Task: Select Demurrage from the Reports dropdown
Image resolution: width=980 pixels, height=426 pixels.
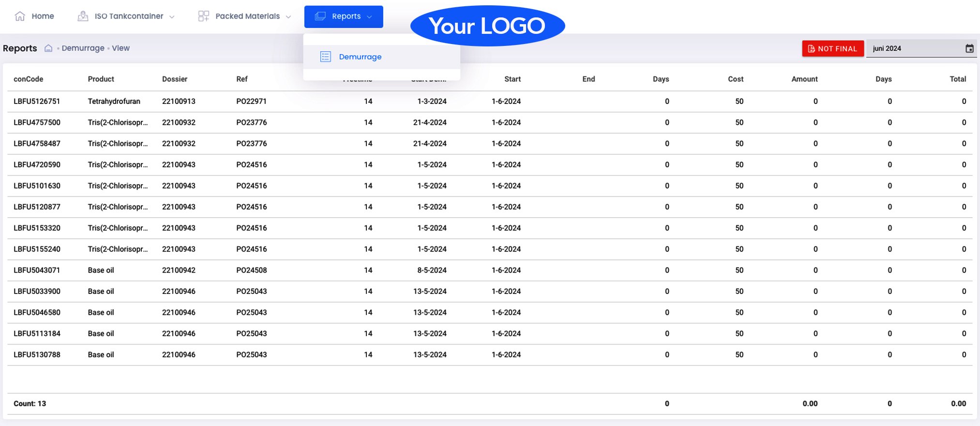Action: click(382, 57)
